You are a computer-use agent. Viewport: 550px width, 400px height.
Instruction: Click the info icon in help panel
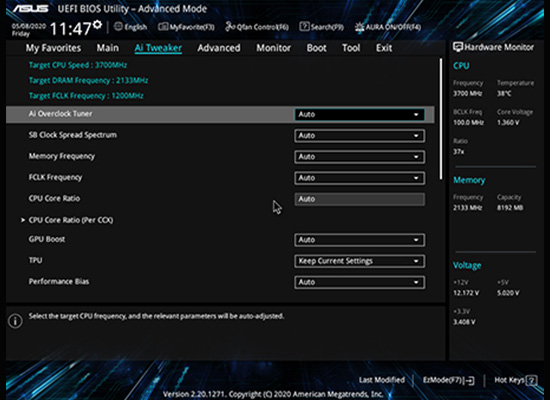pyautogui.click(x=15, y=321)
